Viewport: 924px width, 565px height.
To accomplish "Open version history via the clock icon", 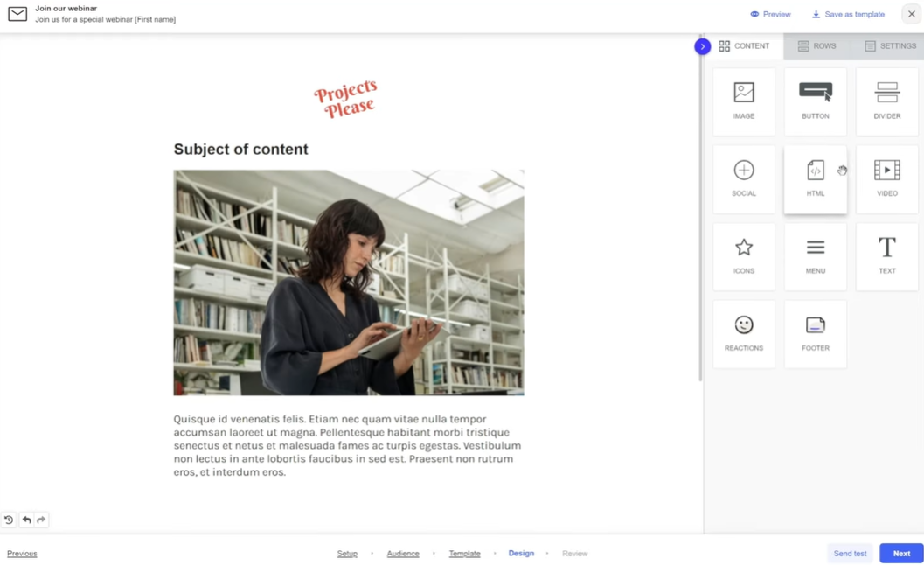I will [9, 520].
